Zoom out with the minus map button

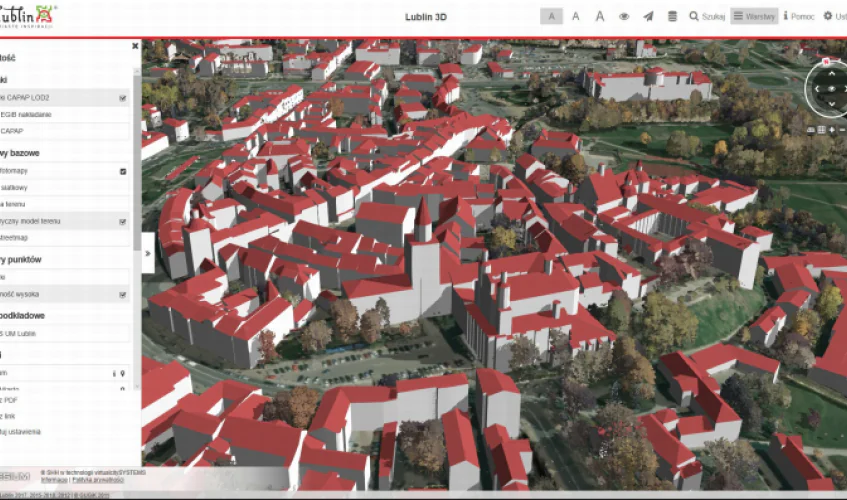[842, 130]
